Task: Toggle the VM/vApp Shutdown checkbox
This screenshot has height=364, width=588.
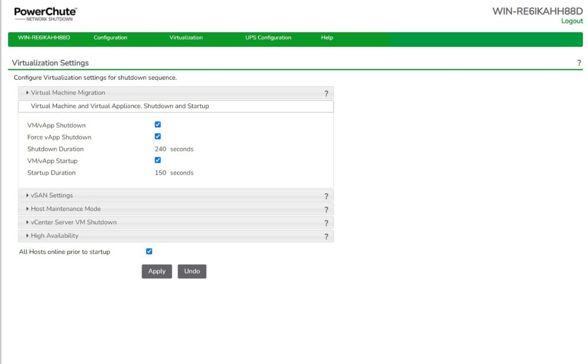Action: click(x=158, y=125)
